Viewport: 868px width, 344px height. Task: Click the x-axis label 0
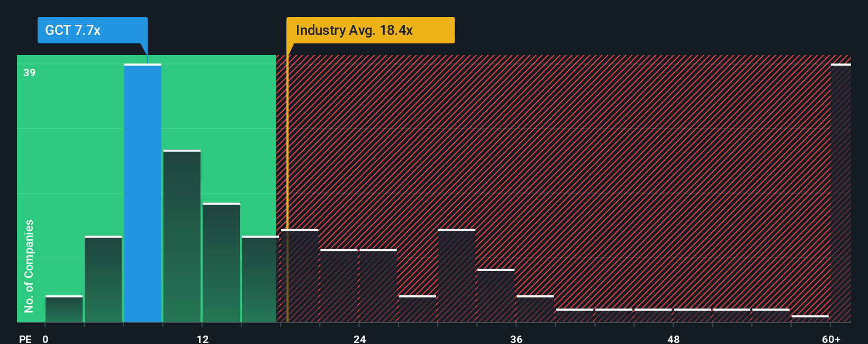pos(46,339)
